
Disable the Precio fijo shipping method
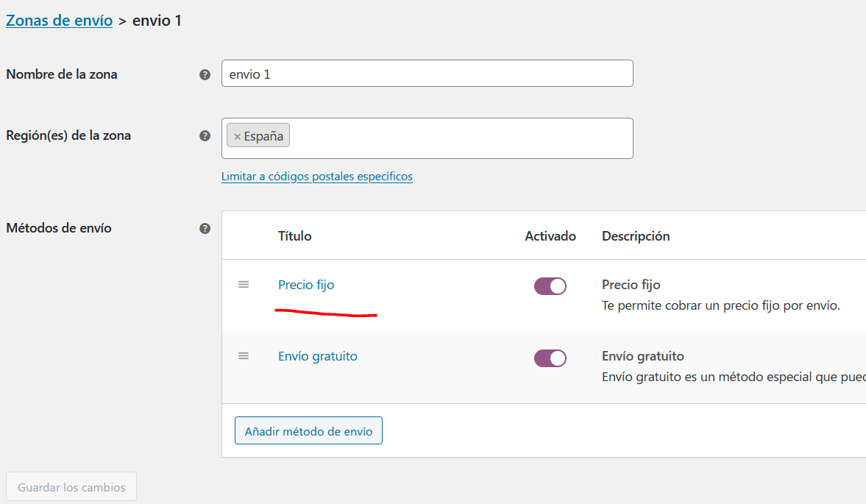[x=550, y=286]
